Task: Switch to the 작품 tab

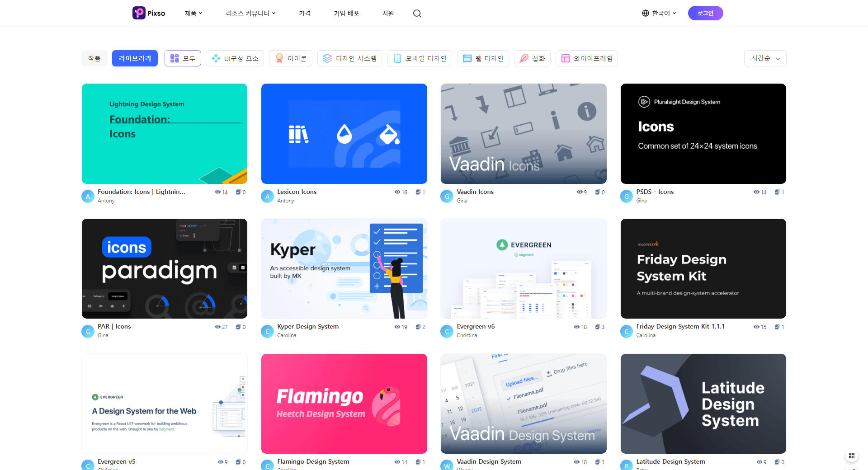Action: [94, 58]
